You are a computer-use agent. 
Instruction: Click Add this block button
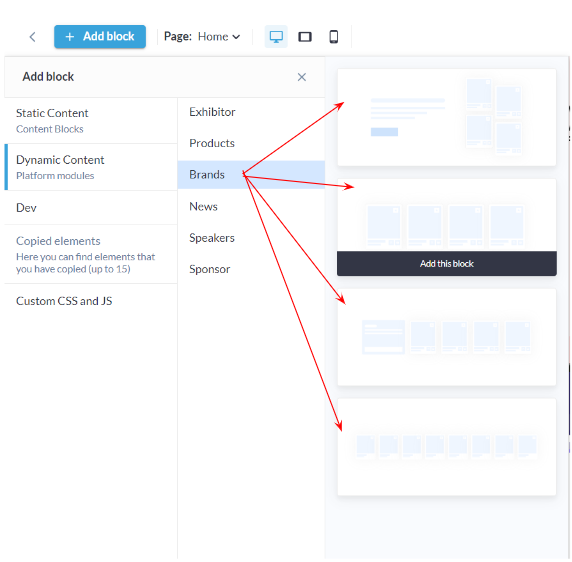(x=447, y=263)
